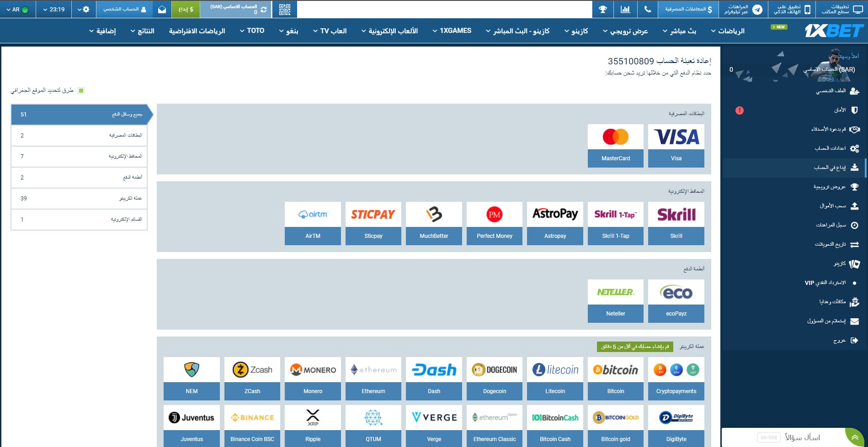Select Juventus token payment
This screenshot has height=447, width=868.
[192, 426]
